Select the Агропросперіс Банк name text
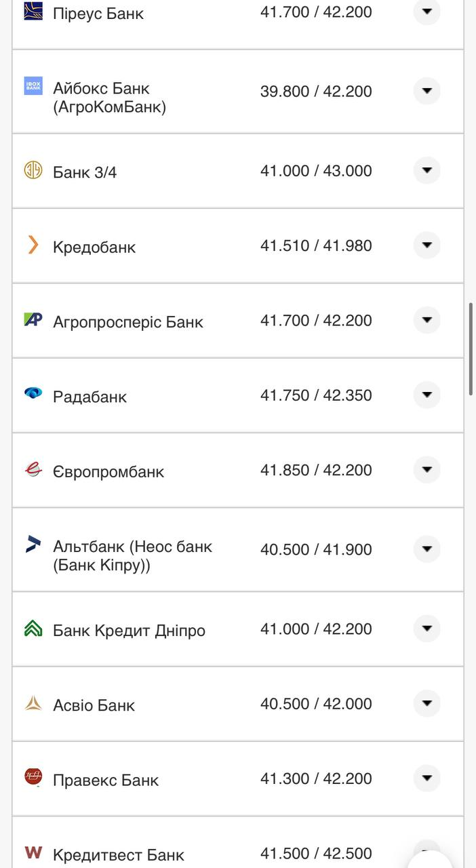Viewport: 476px width, 868px height. [x=128, y=322]
